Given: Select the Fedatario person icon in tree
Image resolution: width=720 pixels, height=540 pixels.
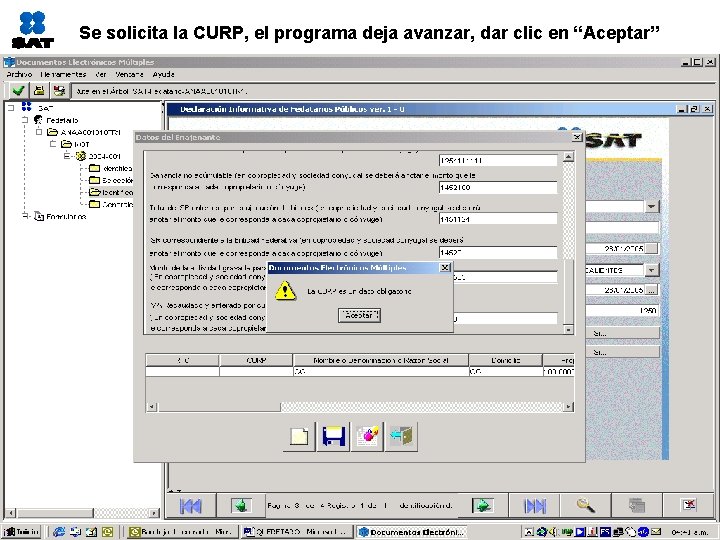Looking at the screenshot, I should (x=39, y=120).
